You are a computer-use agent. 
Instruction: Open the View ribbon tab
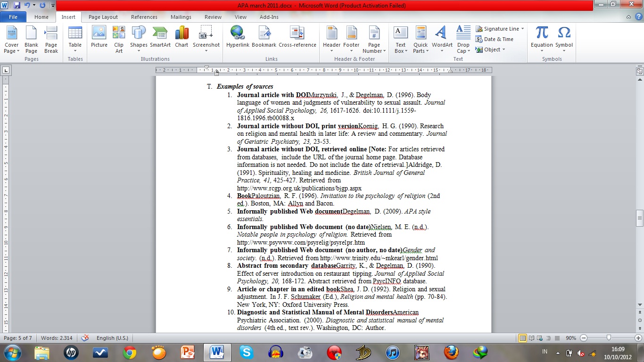click(241, 17)
